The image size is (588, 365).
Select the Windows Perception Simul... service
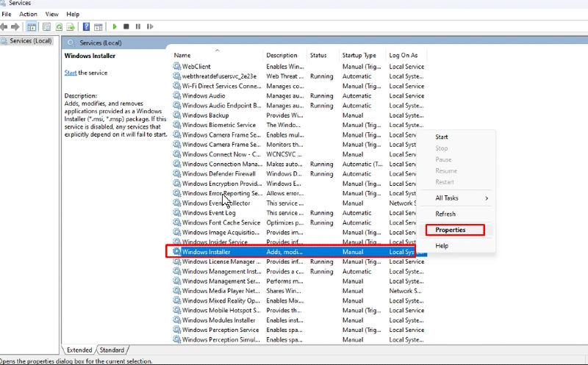point(299,339)
